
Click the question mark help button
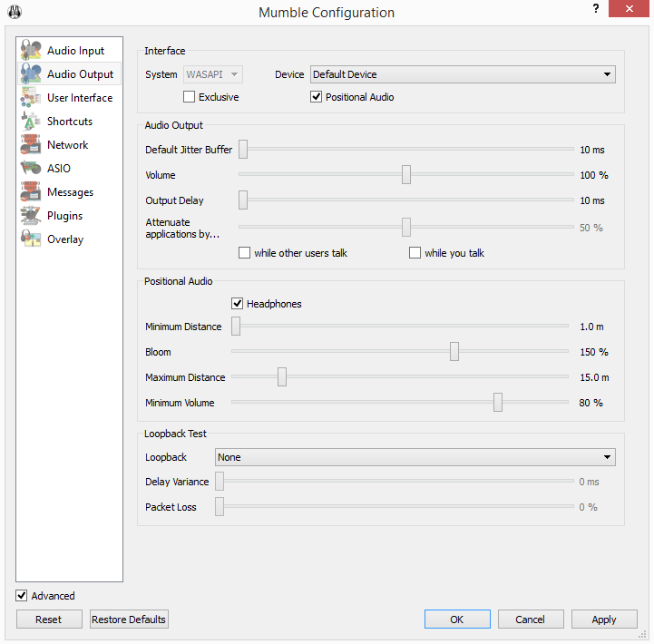pyautogui.click(x=596, y=8)
